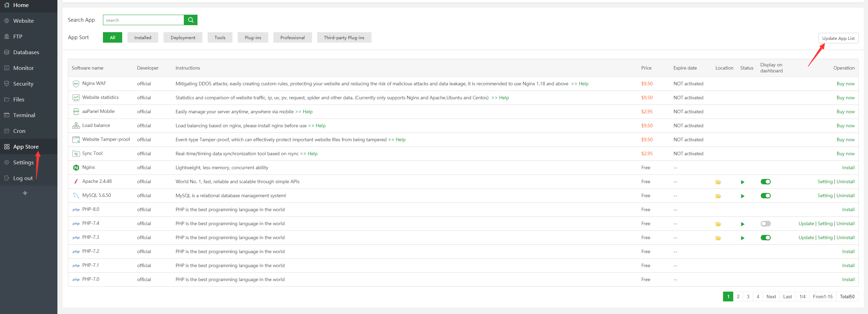This screenshot has height=314, width=868.
Task: Switch to Plug-ins category
Action: 253,37
